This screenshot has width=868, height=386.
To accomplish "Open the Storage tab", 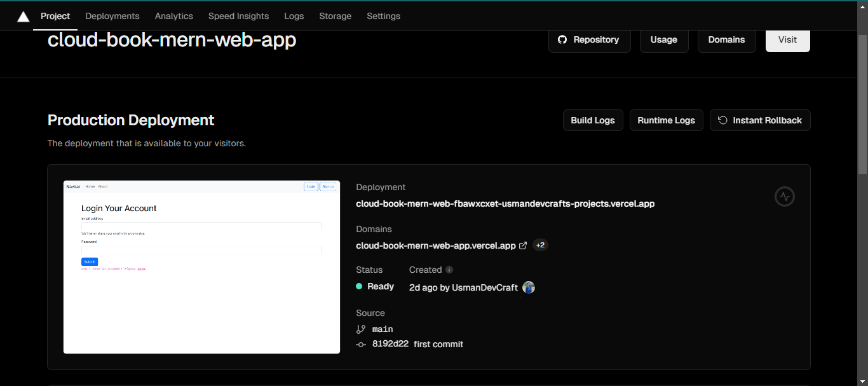I will 335,16.
